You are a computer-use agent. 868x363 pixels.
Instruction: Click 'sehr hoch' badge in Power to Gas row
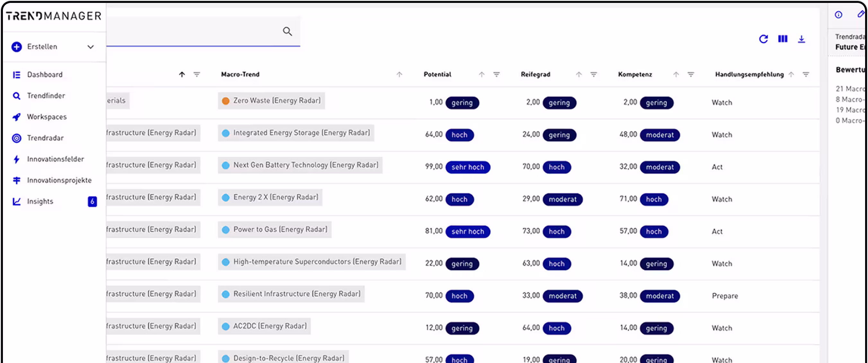(x=468, y=232)
